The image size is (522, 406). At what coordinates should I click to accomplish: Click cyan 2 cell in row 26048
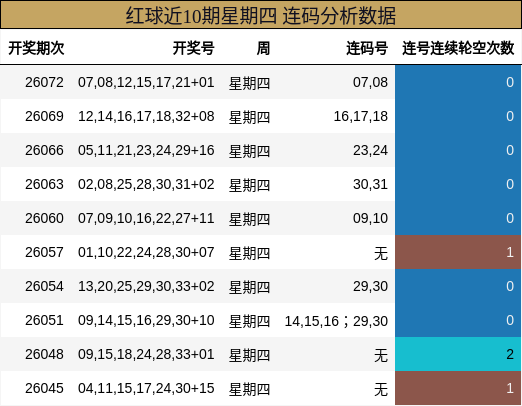(x=458, y=354)
